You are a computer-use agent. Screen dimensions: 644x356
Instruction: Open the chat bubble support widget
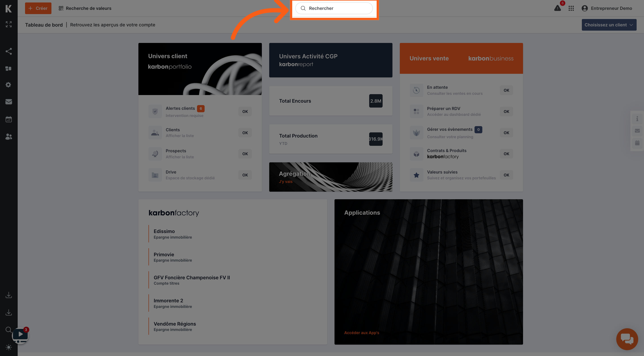click(627, 339)
